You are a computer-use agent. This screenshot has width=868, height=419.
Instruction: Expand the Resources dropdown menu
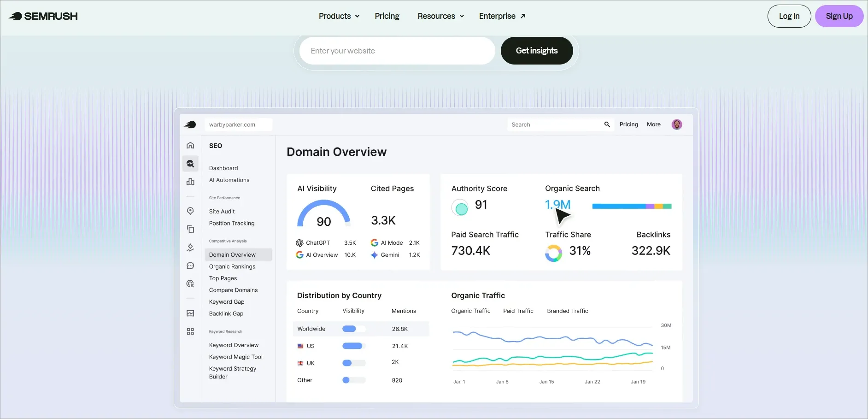pos(441,16)
